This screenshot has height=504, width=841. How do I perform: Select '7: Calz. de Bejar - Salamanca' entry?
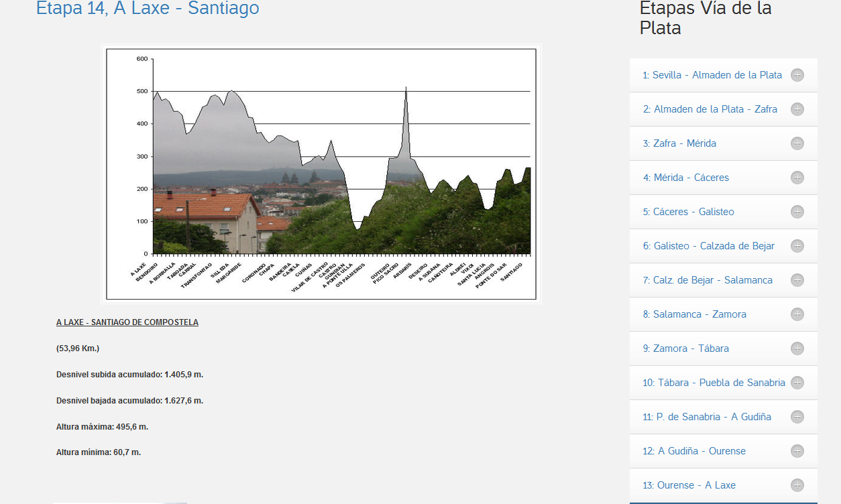tap(708, 280)
